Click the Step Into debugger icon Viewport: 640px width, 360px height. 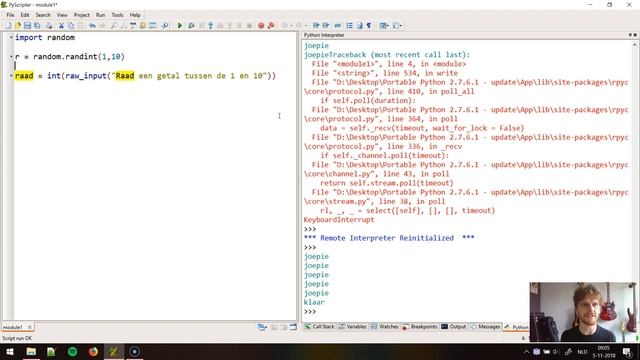tap(211, 25)
